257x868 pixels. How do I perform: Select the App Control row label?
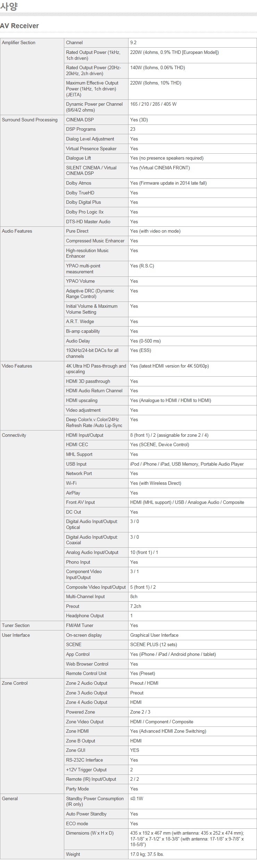(78, 654)
